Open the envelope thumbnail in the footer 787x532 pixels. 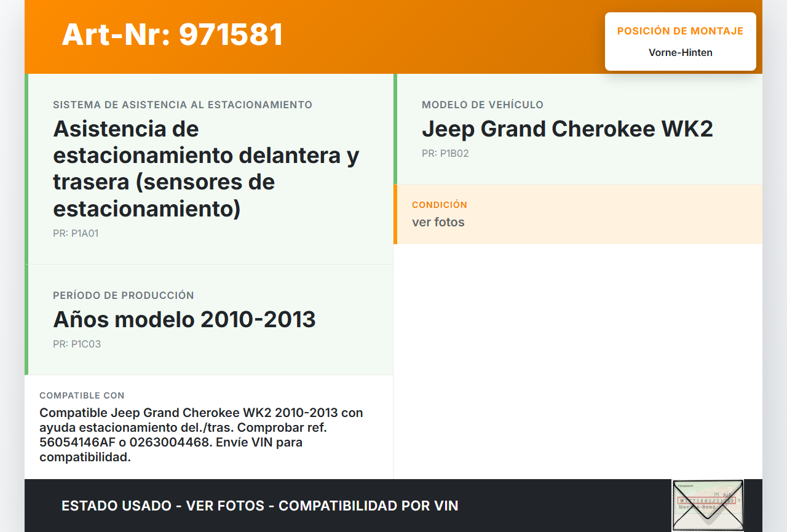point(708,505)
